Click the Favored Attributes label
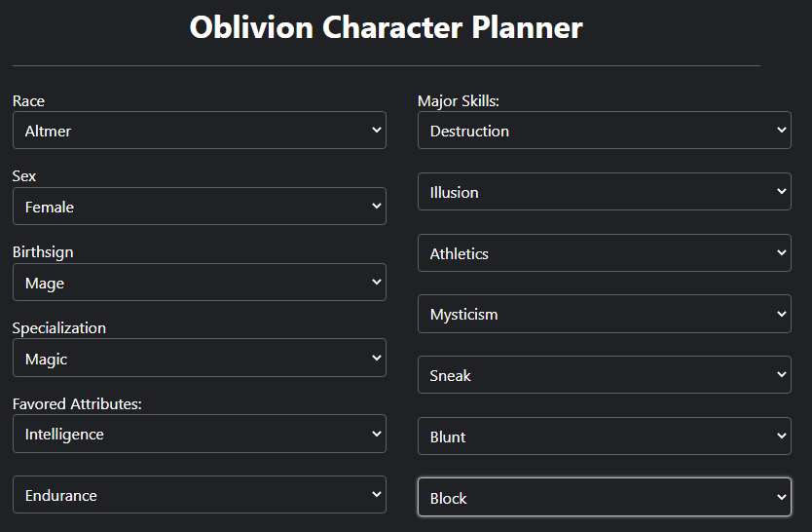 (77, 403)
